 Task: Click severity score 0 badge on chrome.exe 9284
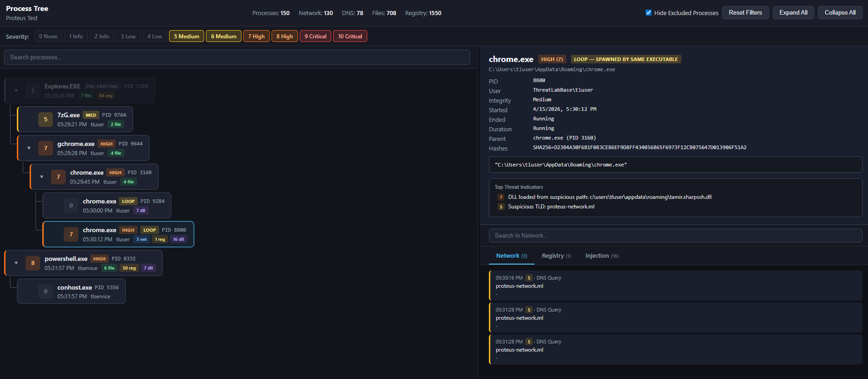click(x=71, y=206)
